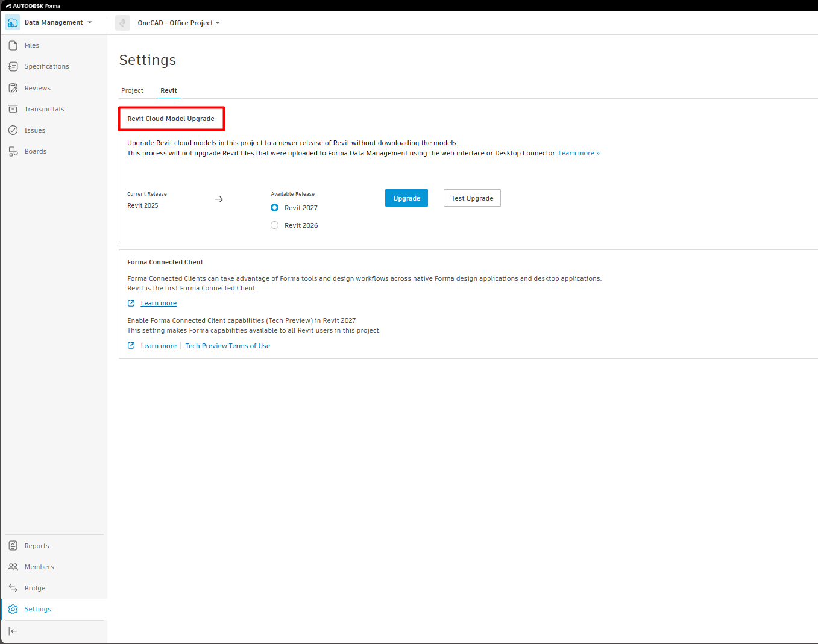Open the Data Management module dropdown
This screenshot has width=818, height=644.
tap(58, 22)
